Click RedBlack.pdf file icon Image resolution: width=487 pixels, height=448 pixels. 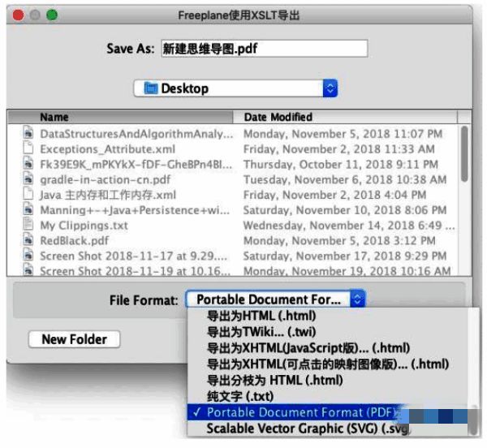coord(28,240)
